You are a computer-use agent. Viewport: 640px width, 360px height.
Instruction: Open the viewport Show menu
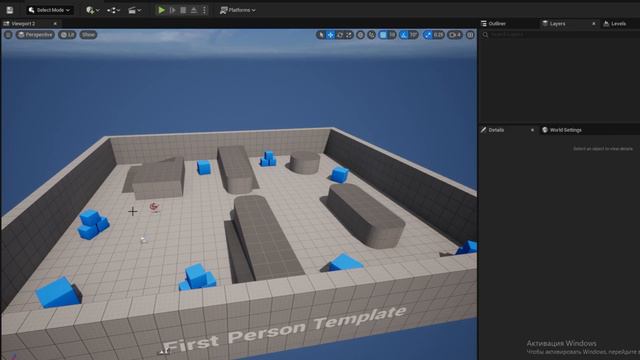tap(88, 35)
